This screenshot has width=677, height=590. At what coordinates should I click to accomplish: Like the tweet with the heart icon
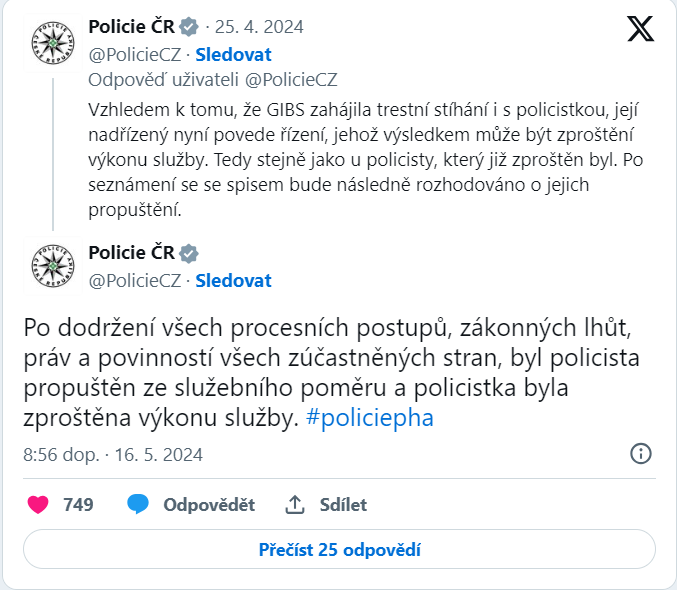pyautogui.click(x=38, y=505)
